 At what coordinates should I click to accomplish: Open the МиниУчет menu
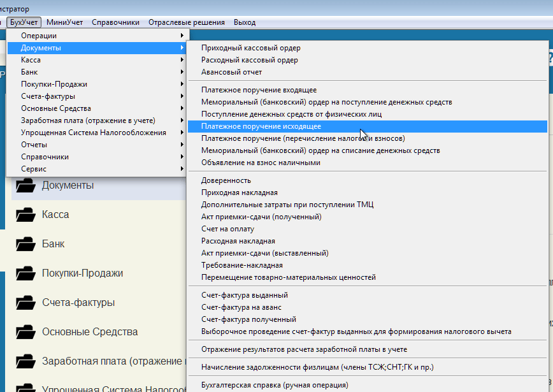(64, 22)
